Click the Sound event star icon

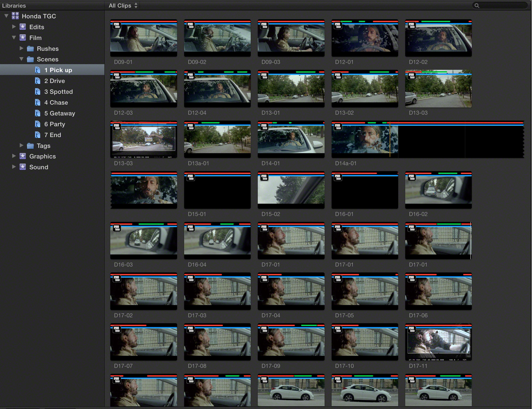click(x=23, y=167)
